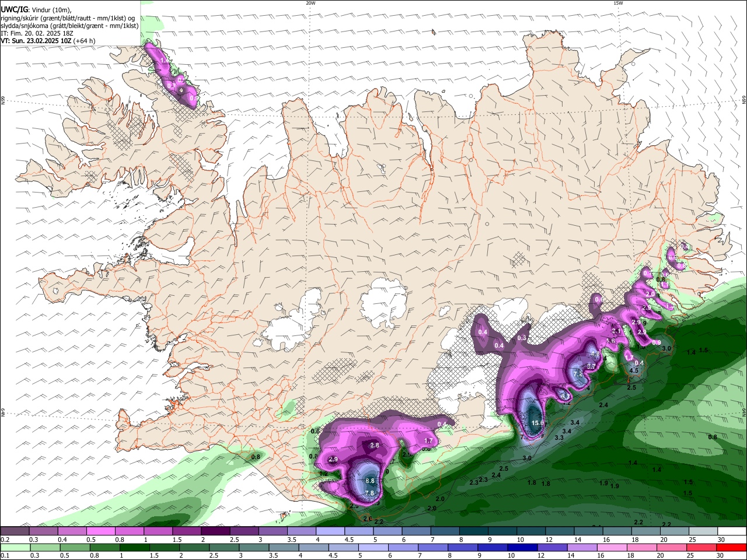
Task: Select the darkest purple 2 swatch, upper legend
Action: point(215,531)
